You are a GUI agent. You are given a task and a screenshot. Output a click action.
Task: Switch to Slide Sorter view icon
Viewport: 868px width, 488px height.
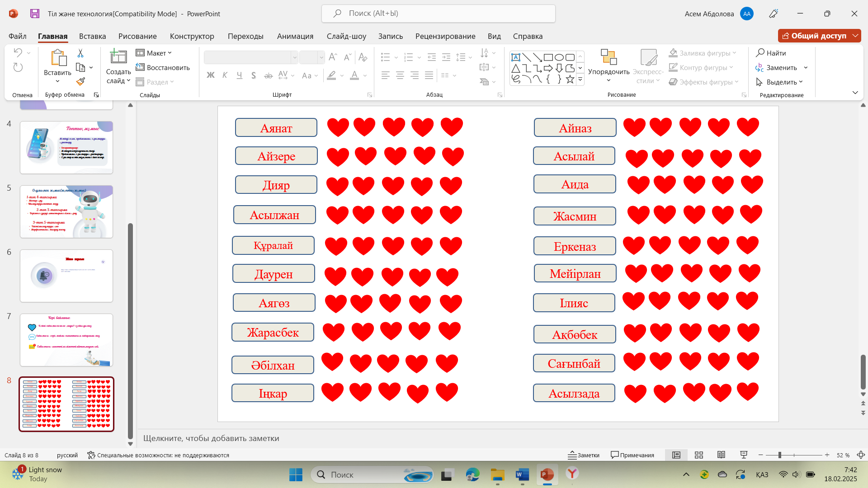pyautogui.click(x=698, y=455)
